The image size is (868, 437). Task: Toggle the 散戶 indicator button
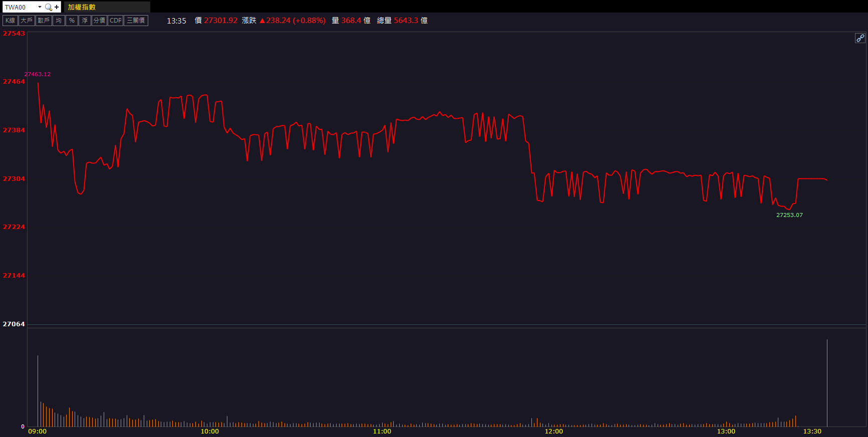[44, 21]
